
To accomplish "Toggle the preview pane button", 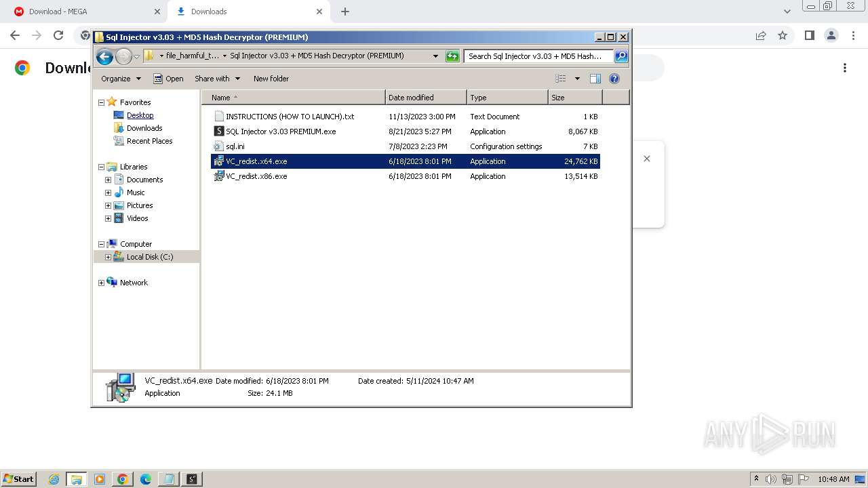I will (595, 79).
